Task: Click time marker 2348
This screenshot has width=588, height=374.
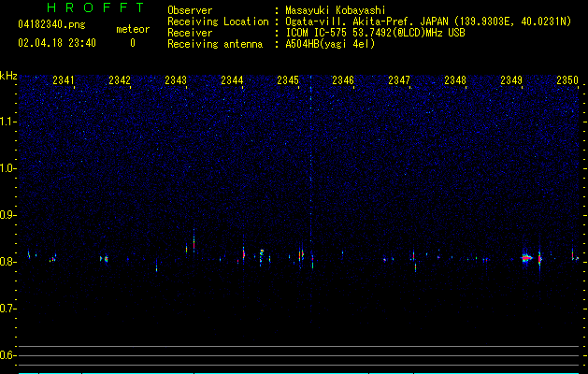Action: [x=455, y=80]
